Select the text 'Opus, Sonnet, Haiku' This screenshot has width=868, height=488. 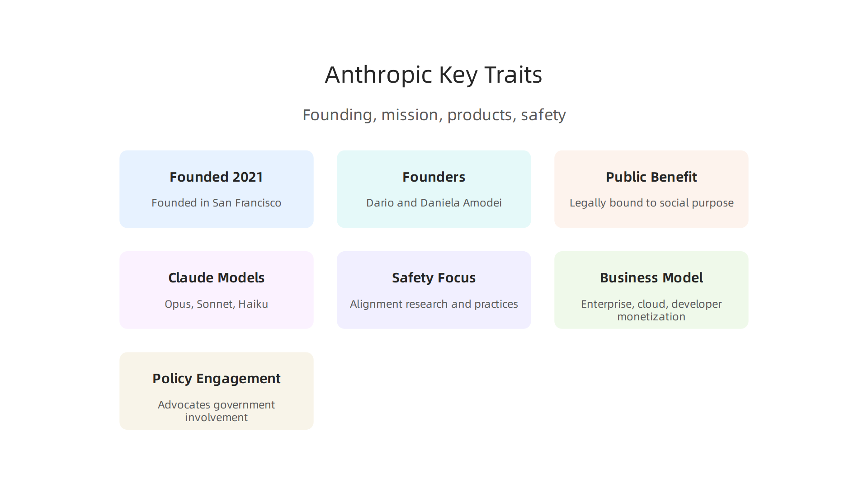216,304
